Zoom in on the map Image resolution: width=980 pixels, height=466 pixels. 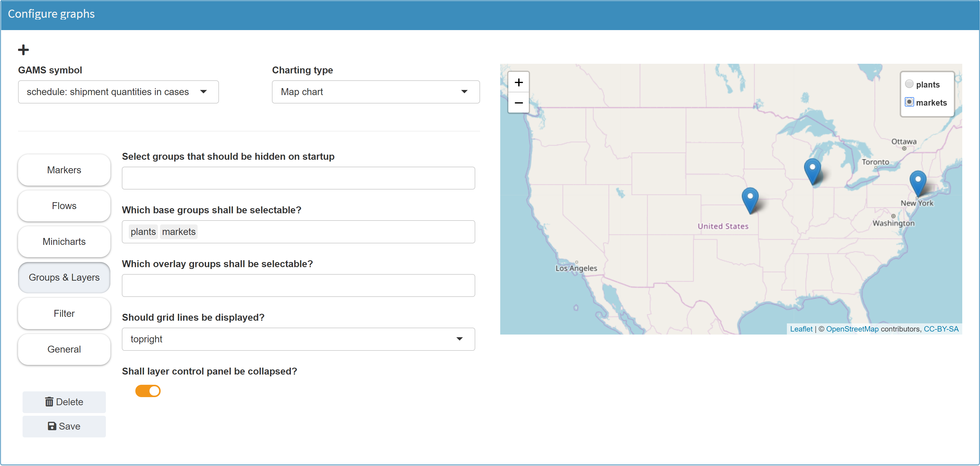tap(519, 82)
